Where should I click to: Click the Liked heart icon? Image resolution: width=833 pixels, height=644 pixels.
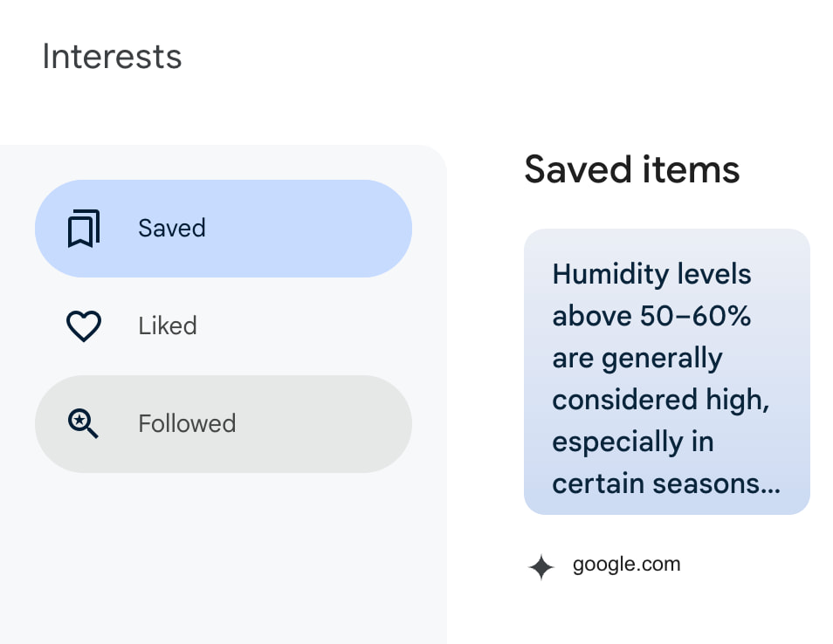(84, 326)
